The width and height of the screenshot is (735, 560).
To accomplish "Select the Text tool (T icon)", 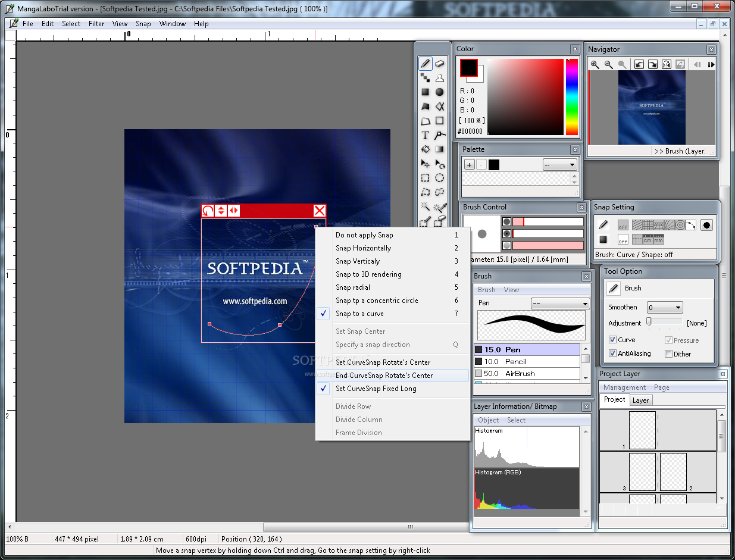I will point(426,135).
